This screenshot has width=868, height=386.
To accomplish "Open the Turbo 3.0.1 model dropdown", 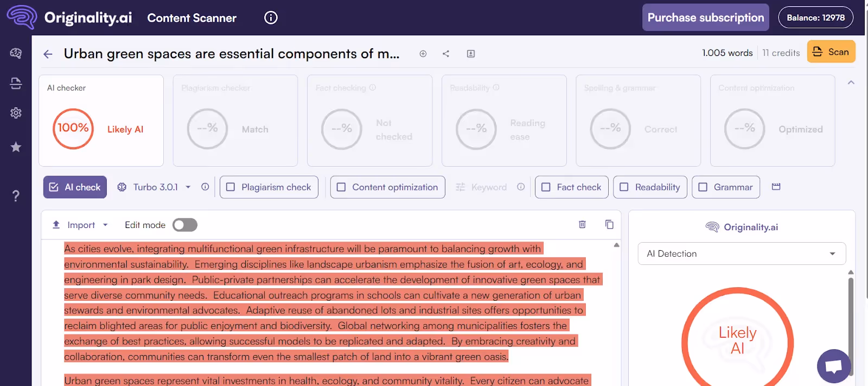I will click(154, 187).
